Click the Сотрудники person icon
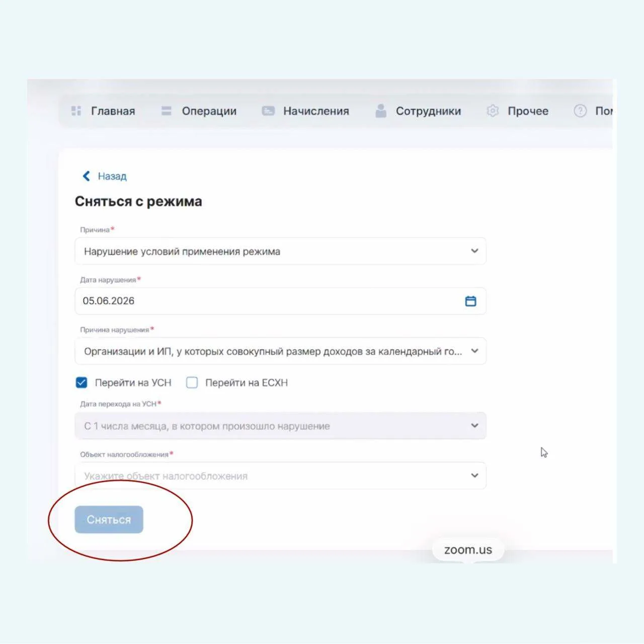Viewport: 644px width, 644px height. (x=381, y=111)
